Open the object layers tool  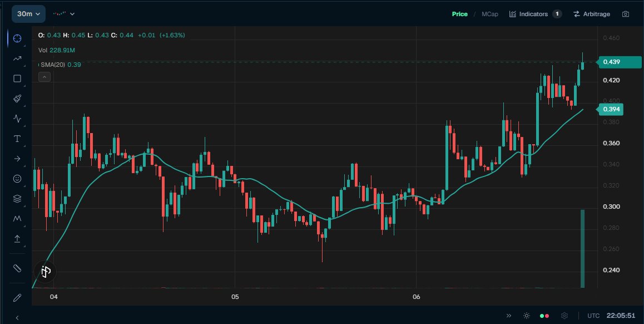click(17, 199)
